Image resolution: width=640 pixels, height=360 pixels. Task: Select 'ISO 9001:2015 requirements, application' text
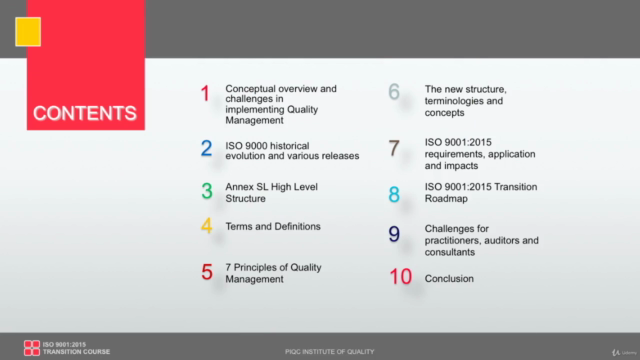(x=480, y=154)
